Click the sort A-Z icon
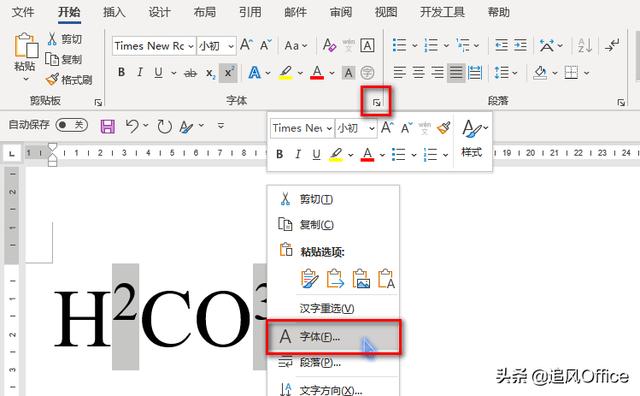This screenshot has height=396, width=640. click(585, 45)
